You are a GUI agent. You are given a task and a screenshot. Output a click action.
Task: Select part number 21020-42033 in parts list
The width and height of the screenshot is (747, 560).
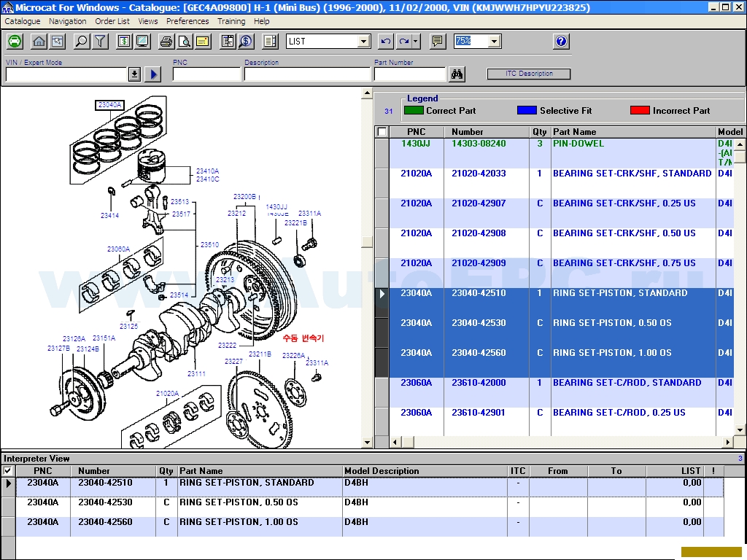pos(479,174)
